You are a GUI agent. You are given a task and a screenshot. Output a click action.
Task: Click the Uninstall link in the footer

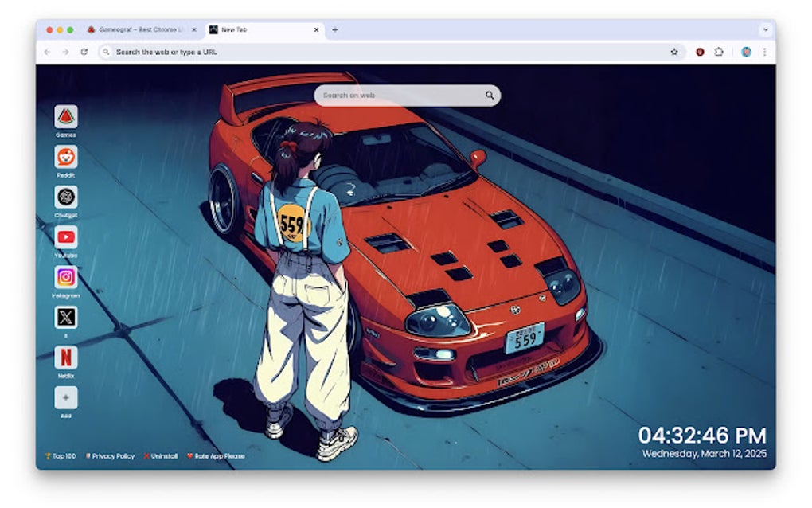pos(162,456)
